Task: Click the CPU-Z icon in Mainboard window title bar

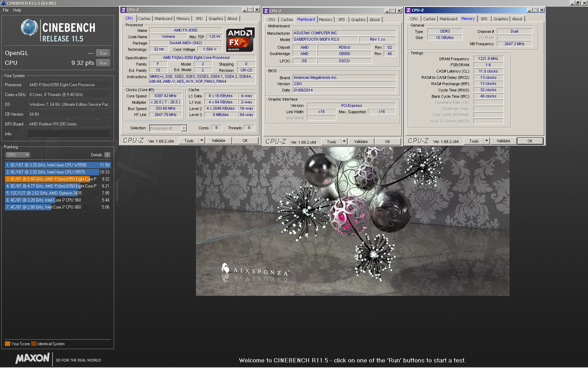Action: pyautogui.click(x=266, y=11)
